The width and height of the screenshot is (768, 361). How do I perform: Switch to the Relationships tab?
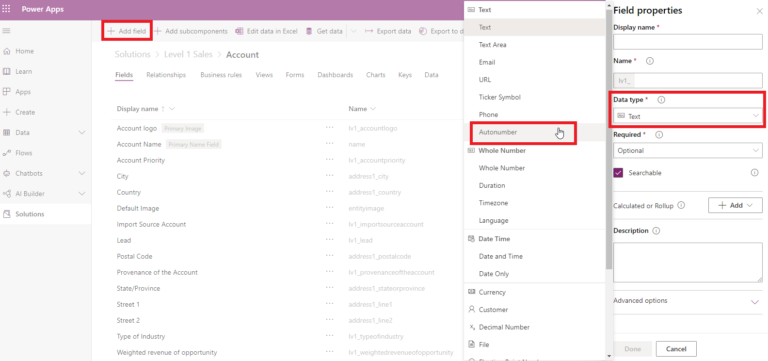coord(166,75)
